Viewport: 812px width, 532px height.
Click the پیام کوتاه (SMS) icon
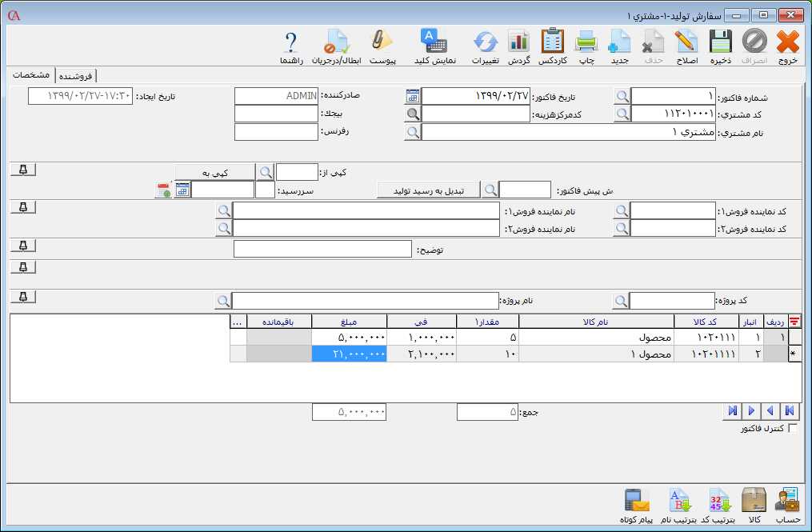(x=636, y=502)
